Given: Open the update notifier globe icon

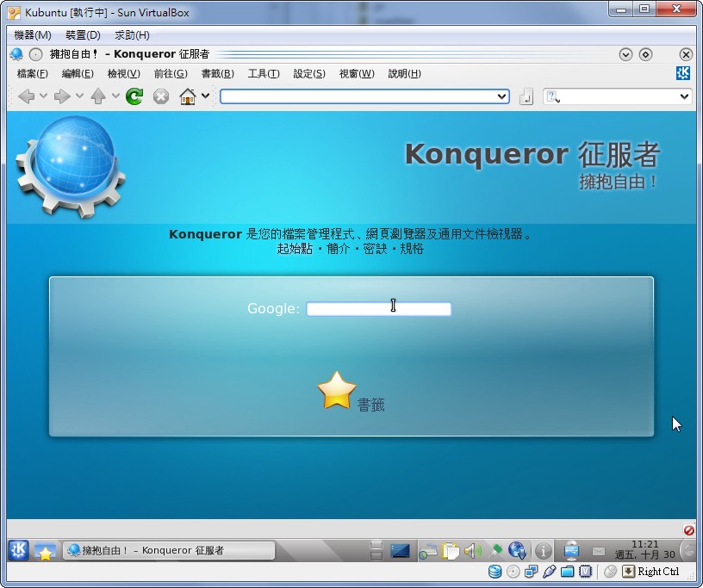Looking at the screenshot, I should [x=518, y=550].
